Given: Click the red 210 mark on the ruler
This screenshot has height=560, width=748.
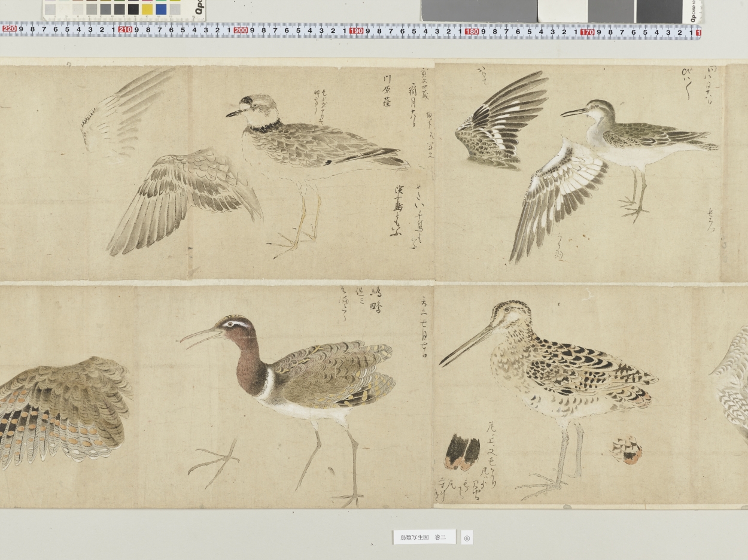Looking at the screenshot, I should [x=125, y=29].
